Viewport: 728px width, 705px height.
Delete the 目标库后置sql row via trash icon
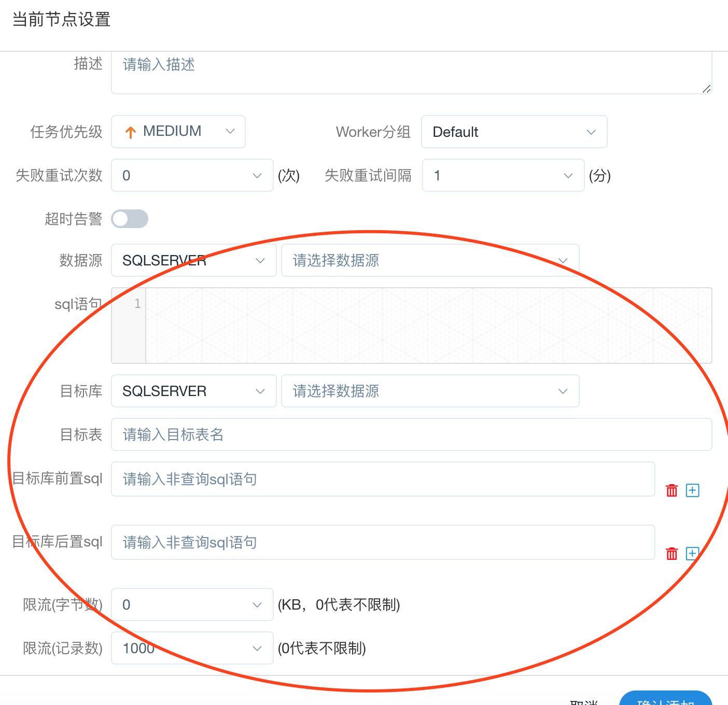[671, 554]
